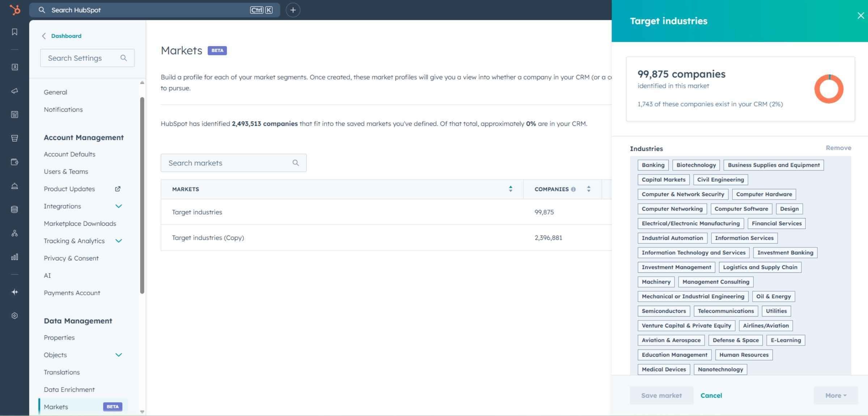Click Cancel in Target industries panel
This screenshot has width=868, height=416.
click(711, 395)
